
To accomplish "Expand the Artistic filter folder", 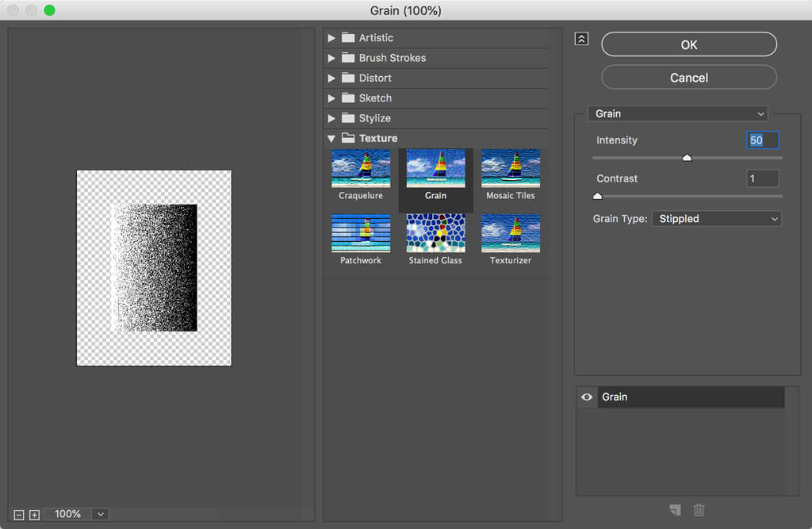I will tap(331, 38).
